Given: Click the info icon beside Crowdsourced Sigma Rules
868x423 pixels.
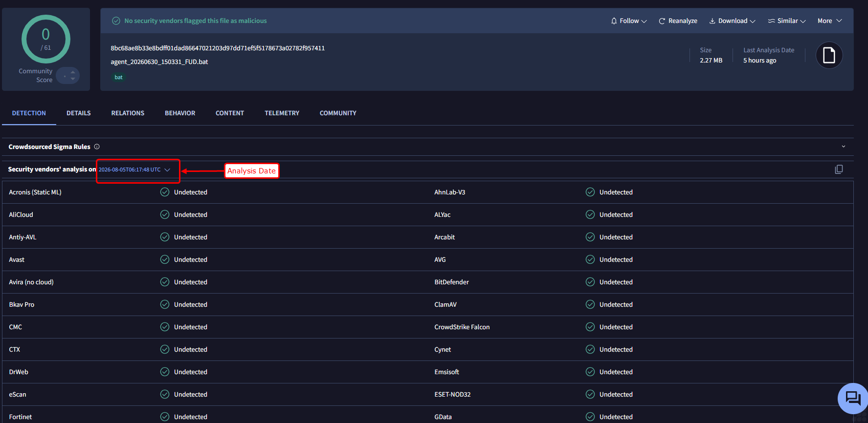Looking at the screenshot, I should [x=97, y=147].
